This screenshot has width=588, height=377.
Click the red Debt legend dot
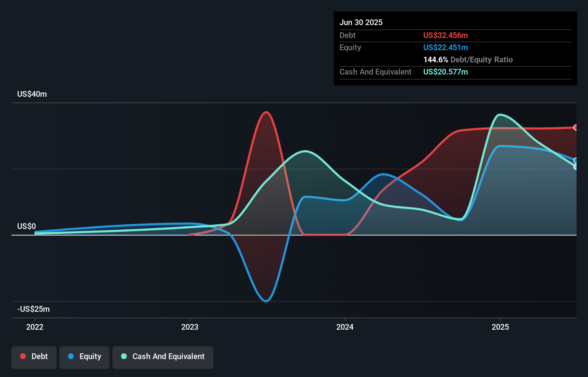coord(22,356)
